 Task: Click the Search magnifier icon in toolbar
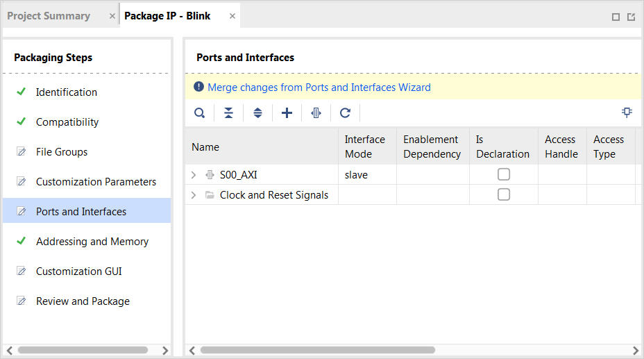tap(199, 113)
